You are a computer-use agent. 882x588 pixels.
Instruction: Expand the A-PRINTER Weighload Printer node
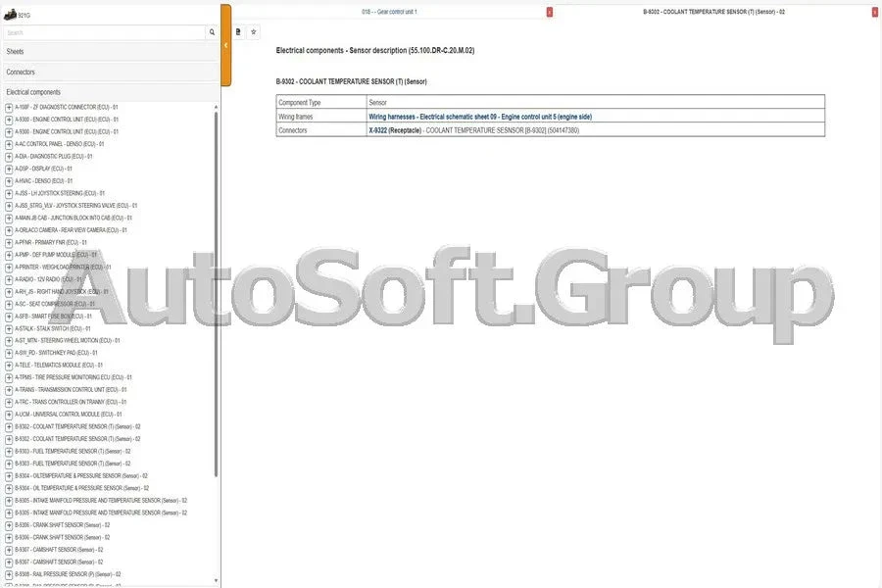point(9,267)
